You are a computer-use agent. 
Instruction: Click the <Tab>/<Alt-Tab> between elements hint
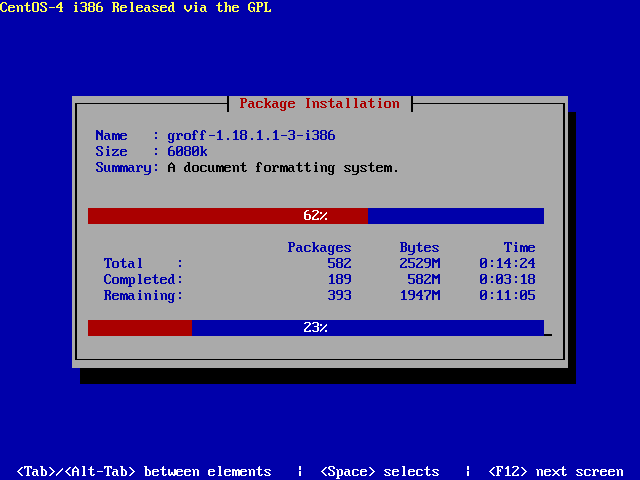tap(144, 472)
